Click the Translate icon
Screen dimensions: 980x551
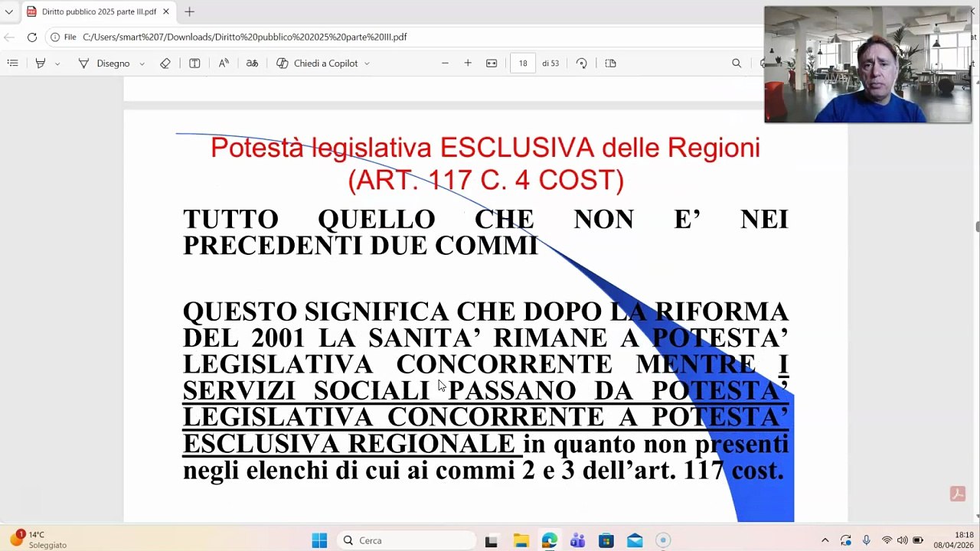point(252,64)
